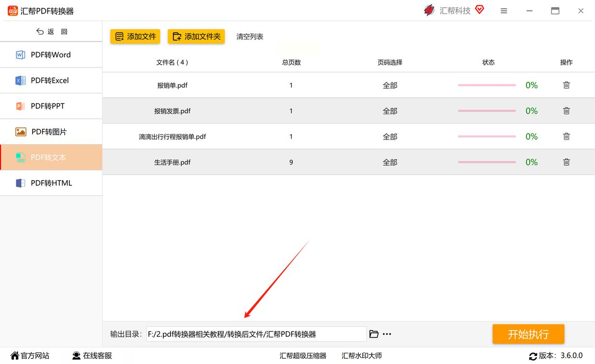Select the file name 报销发票.pdf

(172, 111)
